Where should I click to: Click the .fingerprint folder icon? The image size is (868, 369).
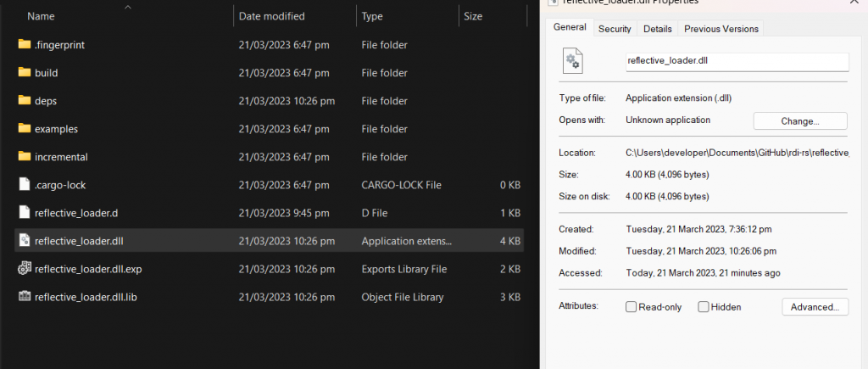(24, 44)
